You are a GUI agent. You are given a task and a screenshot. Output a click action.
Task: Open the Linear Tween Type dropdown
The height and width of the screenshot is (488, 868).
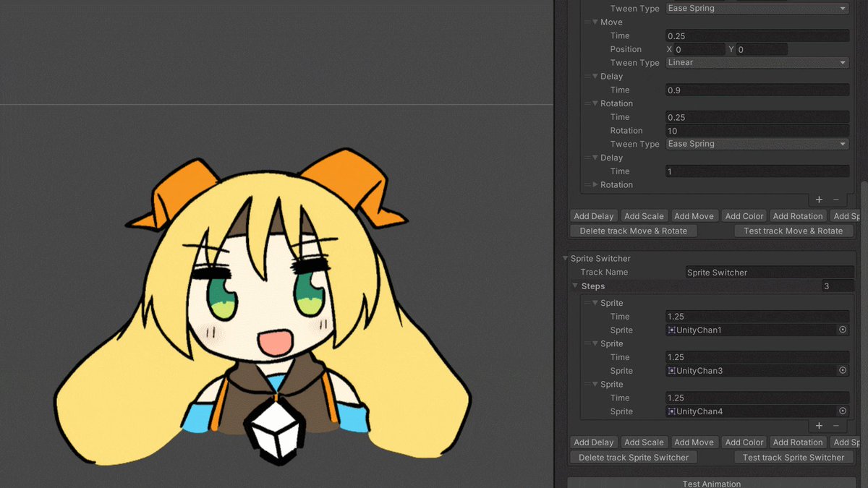pos(757,63)
